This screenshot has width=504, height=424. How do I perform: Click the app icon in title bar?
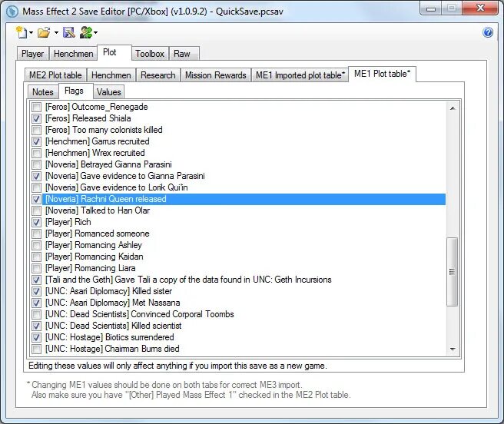(12, 12)
